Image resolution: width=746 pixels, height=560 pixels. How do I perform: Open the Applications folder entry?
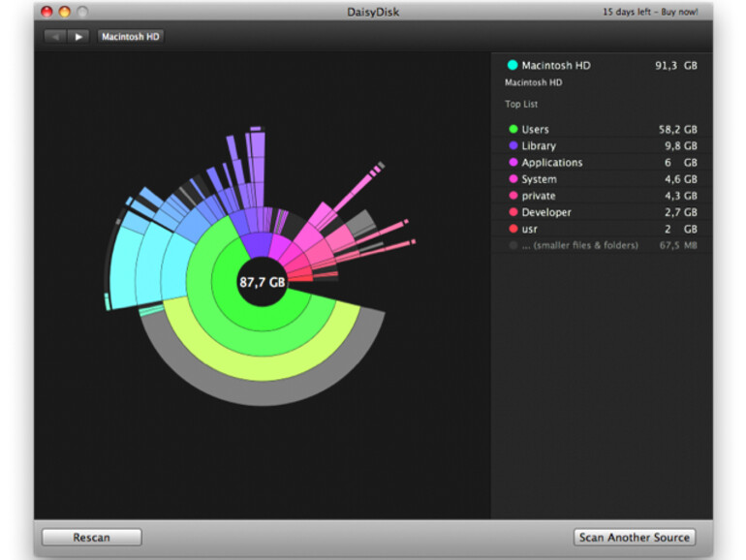(x=551, y=163)
